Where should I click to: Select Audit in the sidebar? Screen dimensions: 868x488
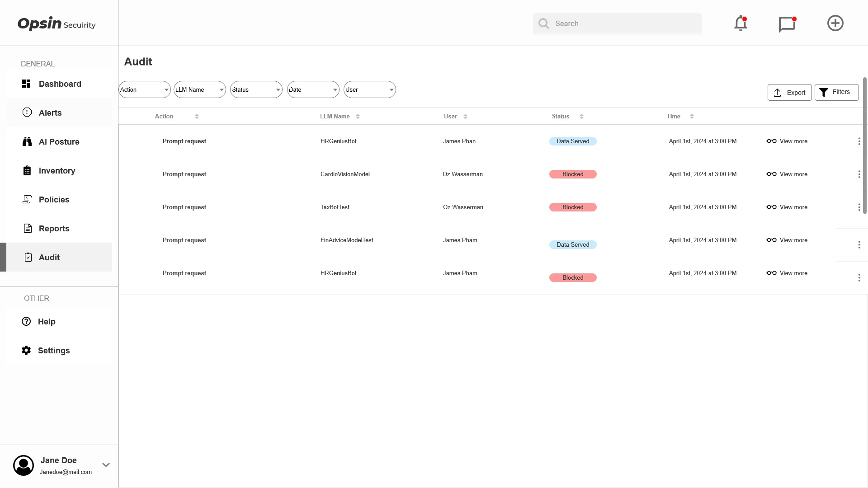(59, 257)
